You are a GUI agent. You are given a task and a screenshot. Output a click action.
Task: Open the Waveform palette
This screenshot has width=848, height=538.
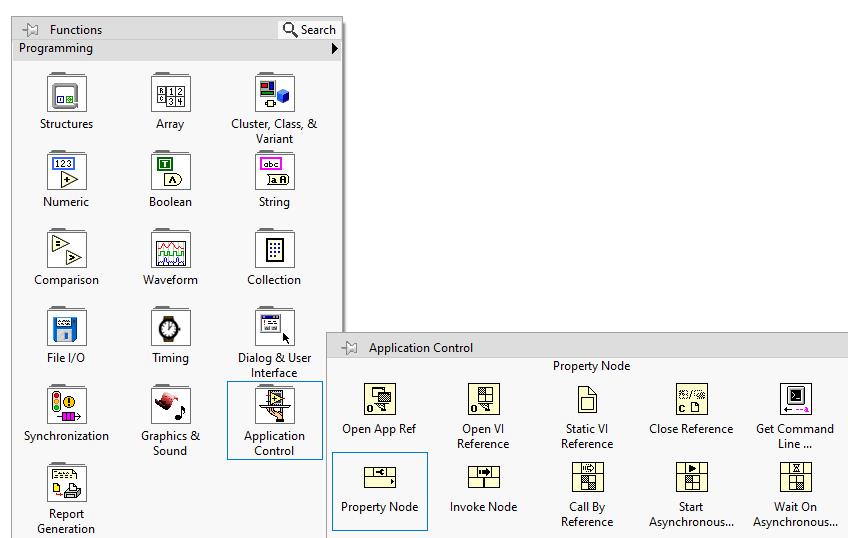tap(170, 249)
